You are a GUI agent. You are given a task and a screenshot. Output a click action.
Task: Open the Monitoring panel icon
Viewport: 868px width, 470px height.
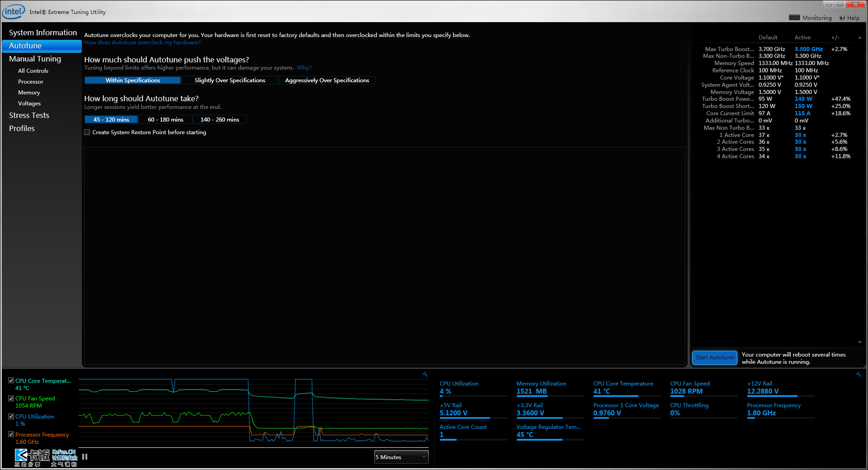coord(794,18)
